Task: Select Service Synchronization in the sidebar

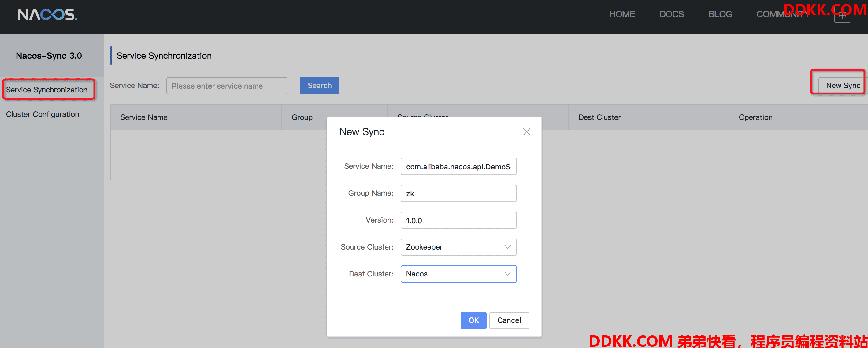Action: point(46,90)
